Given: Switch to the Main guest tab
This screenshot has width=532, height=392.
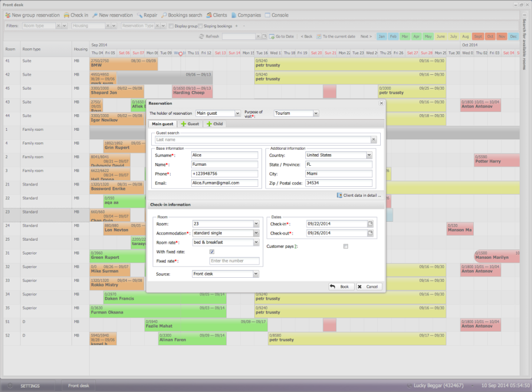Looking at the screenshot, I should click(x=162, y=124).
